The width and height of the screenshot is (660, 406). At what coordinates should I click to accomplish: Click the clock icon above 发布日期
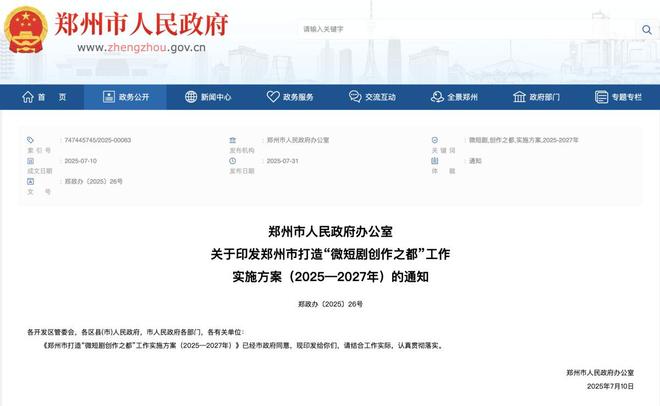click(232, 161)
